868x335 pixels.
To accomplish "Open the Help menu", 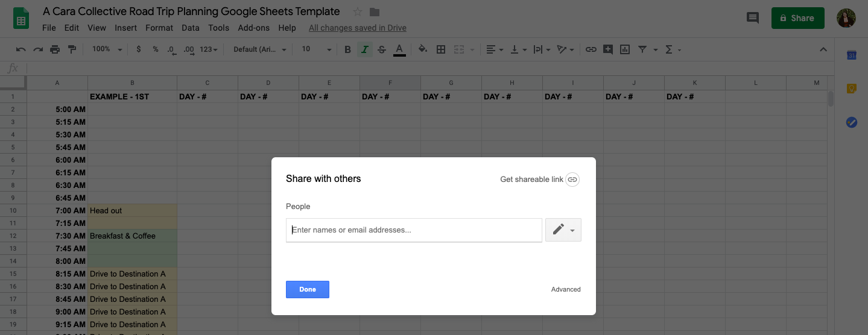I will pyautogui.click(x=287, y=28).
